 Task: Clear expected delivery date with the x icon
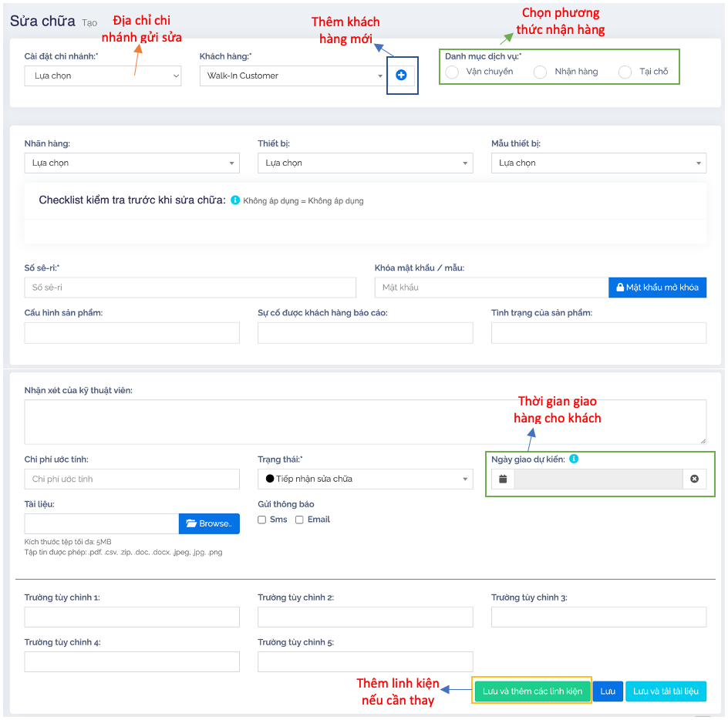pos(694,479)
